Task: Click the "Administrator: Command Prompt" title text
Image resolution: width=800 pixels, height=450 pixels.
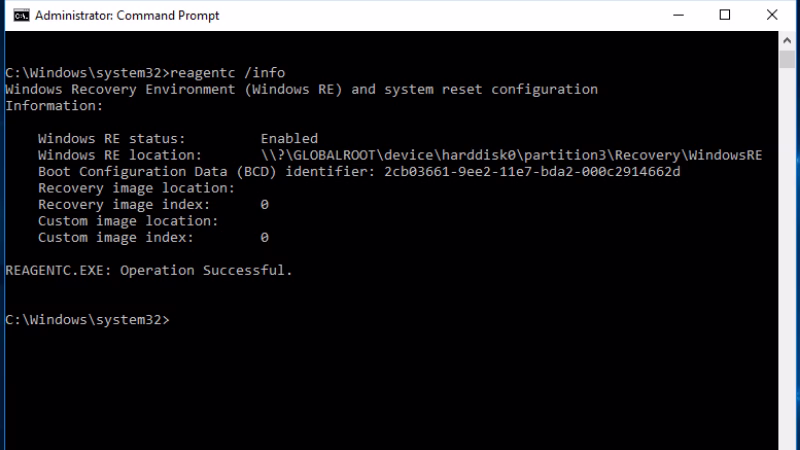Action: click(x=127, y=16)
